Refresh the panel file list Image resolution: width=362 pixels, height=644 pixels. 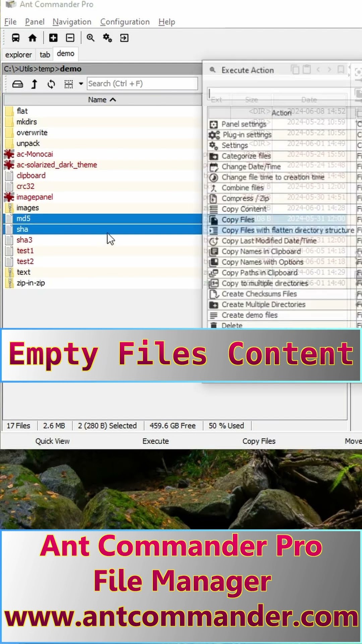pos(51,84)
